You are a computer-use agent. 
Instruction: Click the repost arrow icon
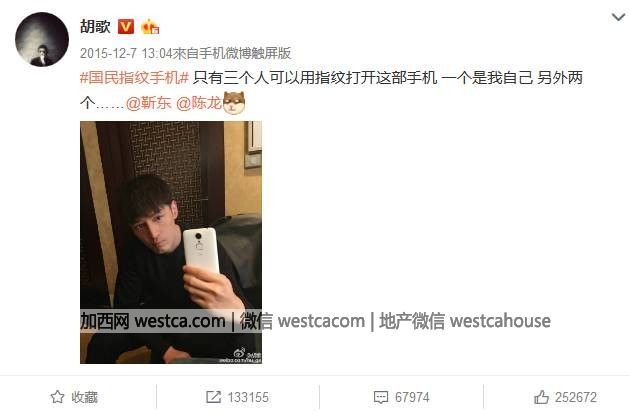pos(213,397)
